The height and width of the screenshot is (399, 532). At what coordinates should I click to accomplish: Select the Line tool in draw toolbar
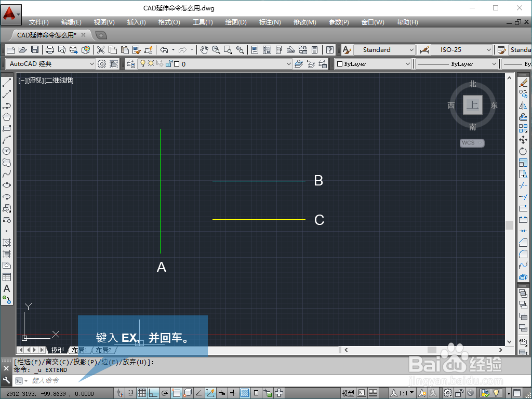[7, 83]
